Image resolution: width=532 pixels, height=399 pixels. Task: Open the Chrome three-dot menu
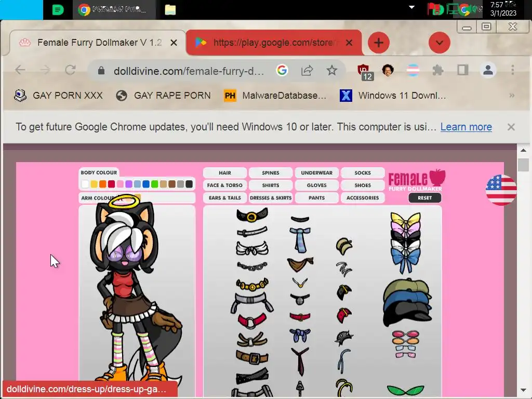click(513, 70)
